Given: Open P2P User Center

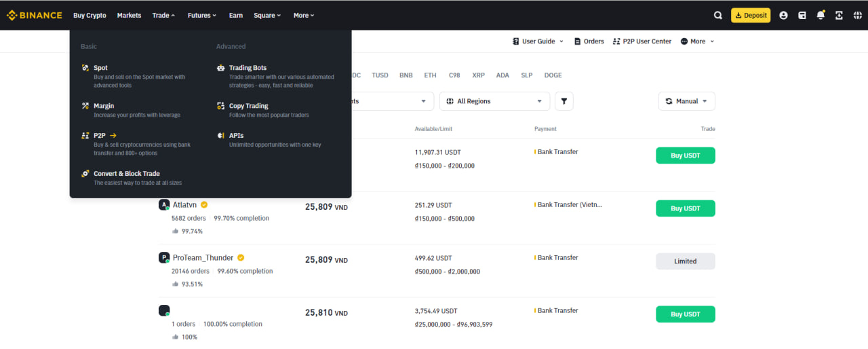Looking at the screenshot, I should coord(642,41).
